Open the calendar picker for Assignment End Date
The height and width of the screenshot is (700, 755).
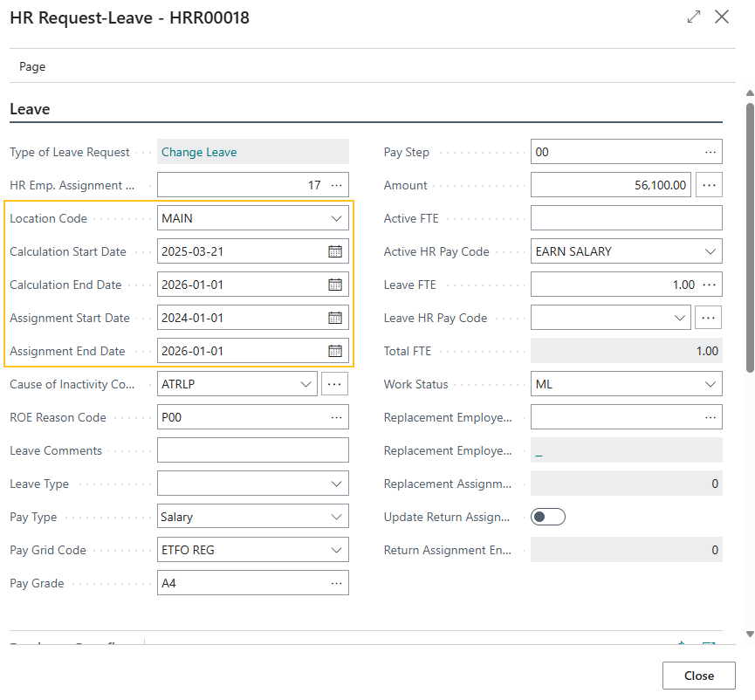point(337,350)
